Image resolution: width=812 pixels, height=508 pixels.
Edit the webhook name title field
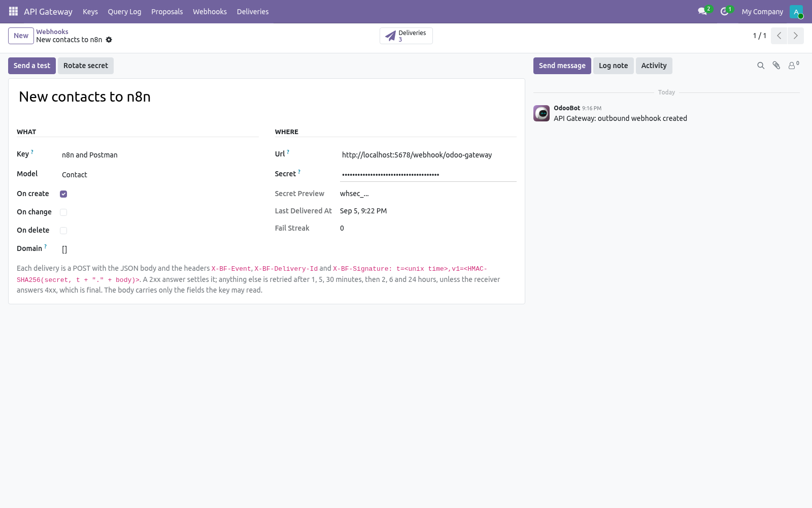266,97
